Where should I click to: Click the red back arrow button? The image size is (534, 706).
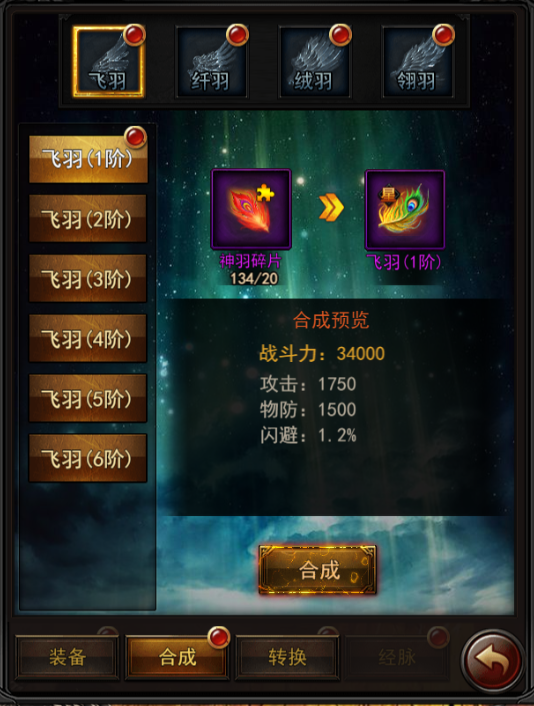[x=493, y=661]
